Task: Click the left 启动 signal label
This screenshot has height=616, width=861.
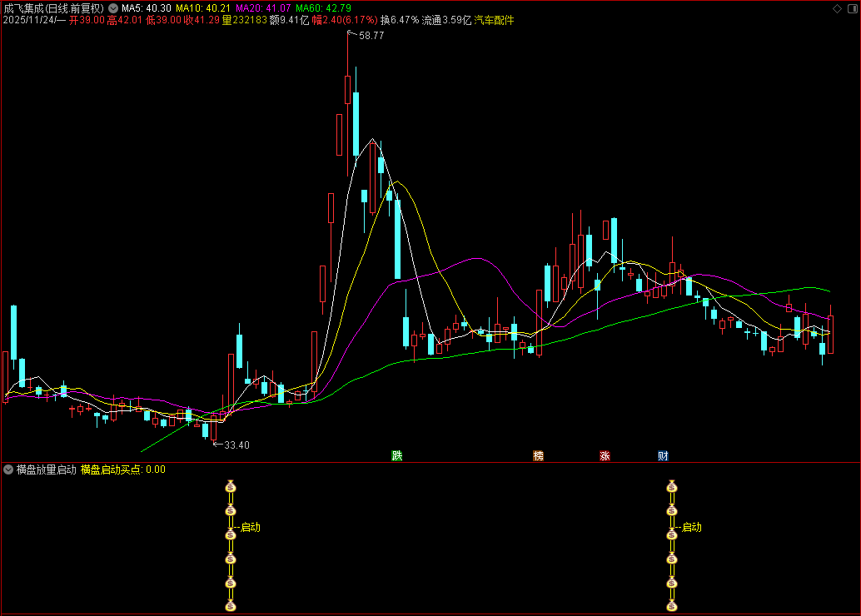Action: pos(251,527)
